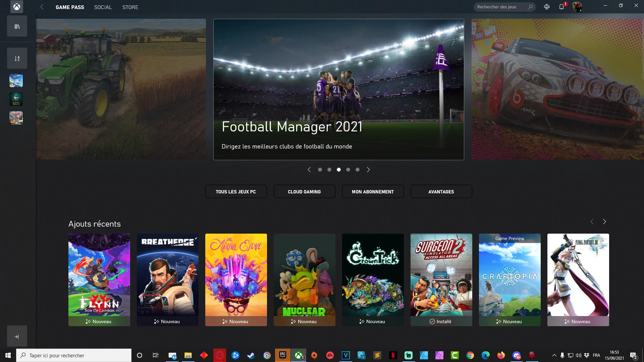The image size is (644, 362).
Task: Open Final Fantasy XIII game card
Action: click(578, 280)
